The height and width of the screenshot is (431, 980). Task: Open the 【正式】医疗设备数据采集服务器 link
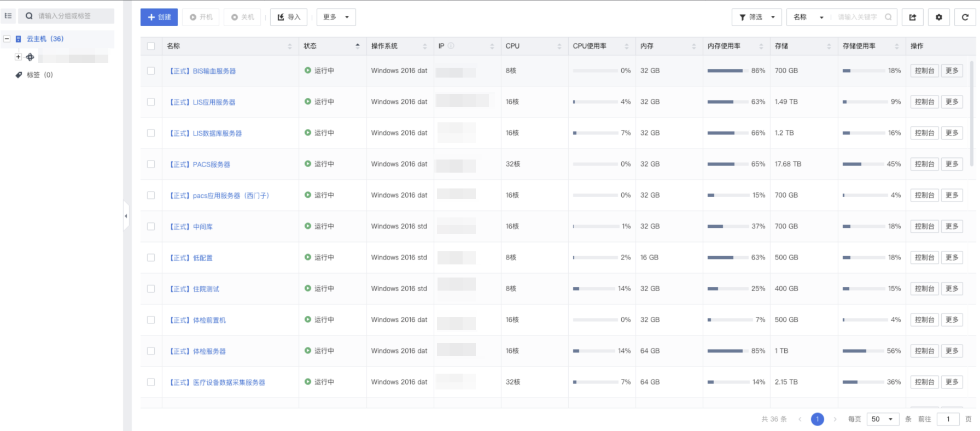tap(217, 382)
